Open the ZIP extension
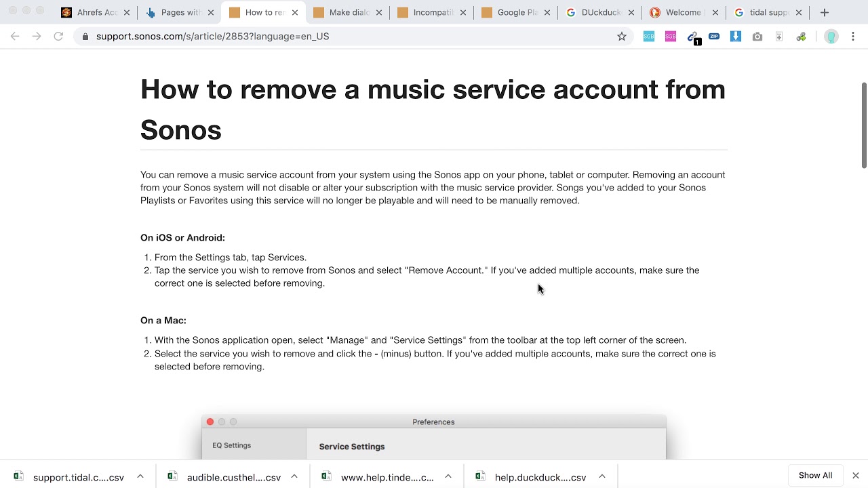868x488 pixels. point(714,37)
